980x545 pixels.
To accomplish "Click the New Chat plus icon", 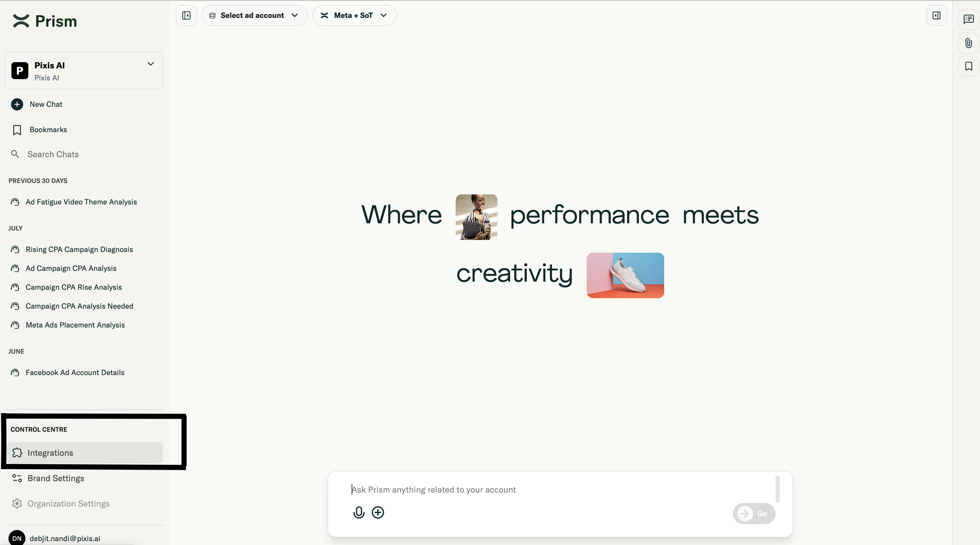I will 17,104.
